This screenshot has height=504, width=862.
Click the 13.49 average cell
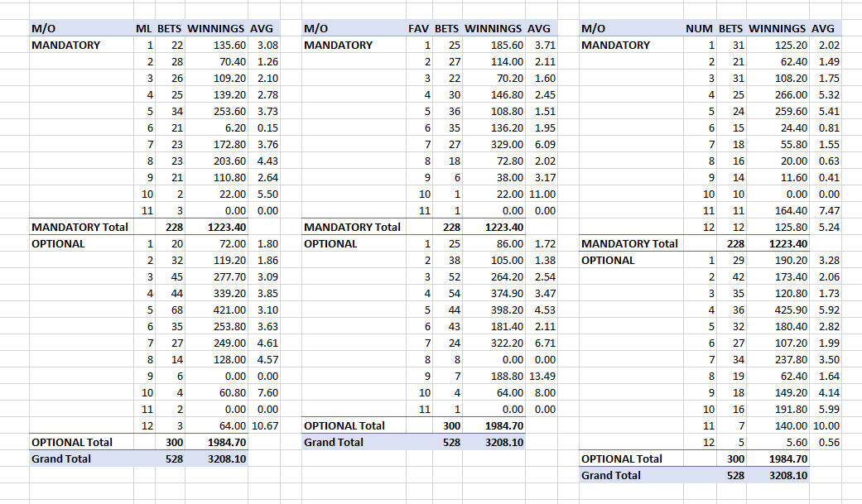(542, 376)
